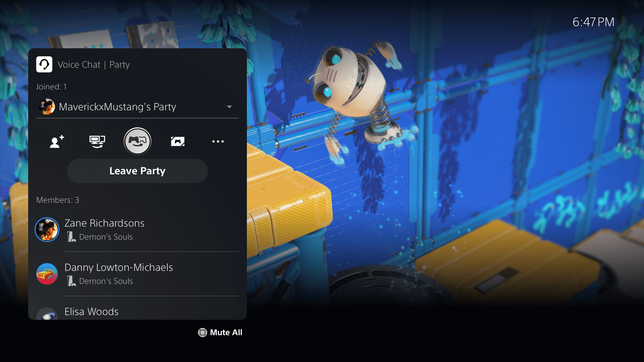Screen dimensions: 644x362
Task: Click Danny Lowton-Michaels avatar thumbnail
Action: coord(47,273)
